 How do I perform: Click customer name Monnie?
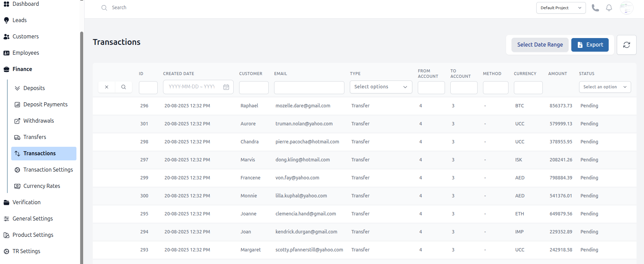249,196
